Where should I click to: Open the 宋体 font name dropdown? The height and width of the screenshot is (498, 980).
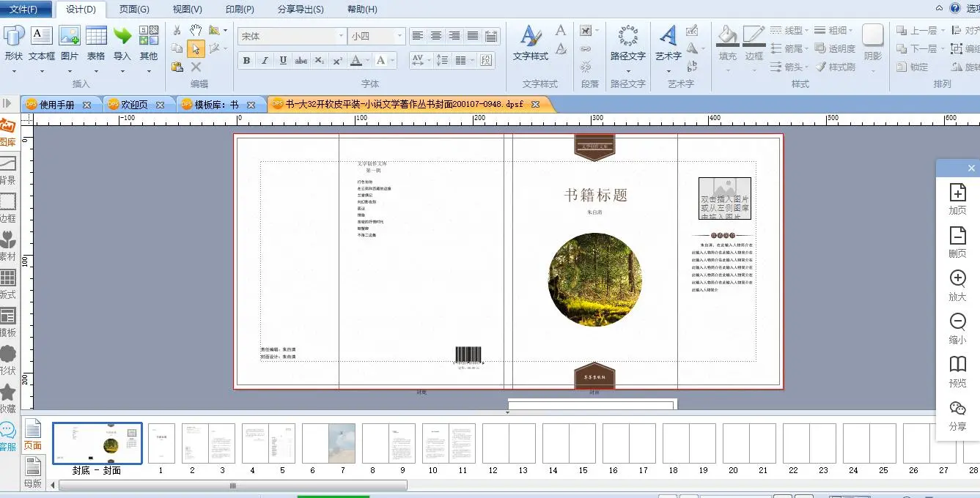[x=342, y=36]
